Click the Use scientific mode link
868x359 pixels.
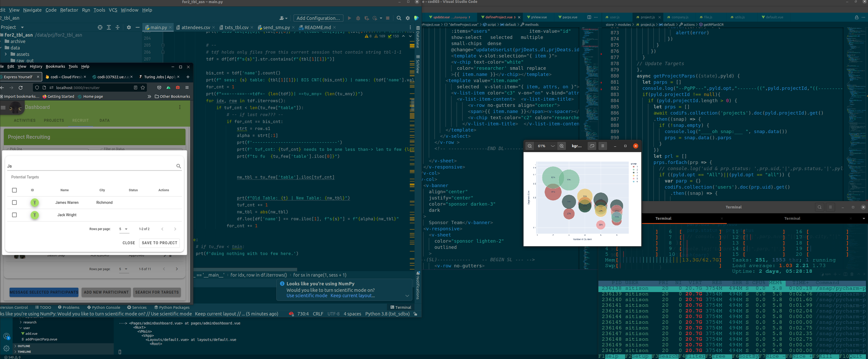[x=307, y=296]
